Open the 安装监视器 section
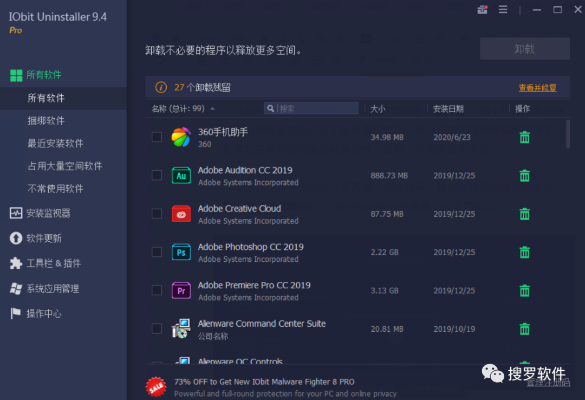The height and width of the screenshot is (400, 585). click(x=48, y=213)
